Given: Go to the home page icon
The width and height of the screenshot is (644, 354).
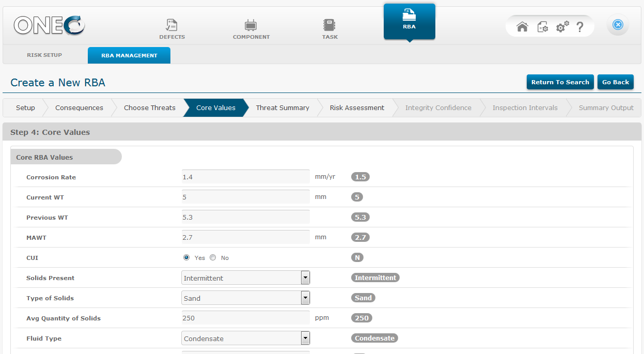Looking at the screenshot, I should click(x=522, y=27).
